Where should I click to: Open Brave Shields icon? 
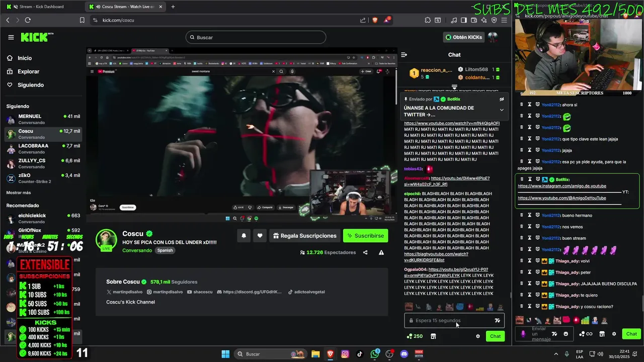(374, 20)
